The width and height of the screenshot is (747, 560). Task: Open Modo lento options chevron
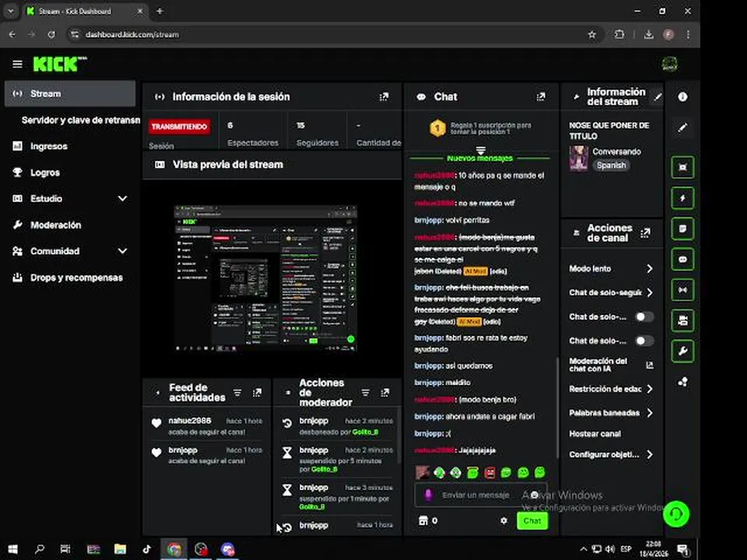click(x=650, y=268)
